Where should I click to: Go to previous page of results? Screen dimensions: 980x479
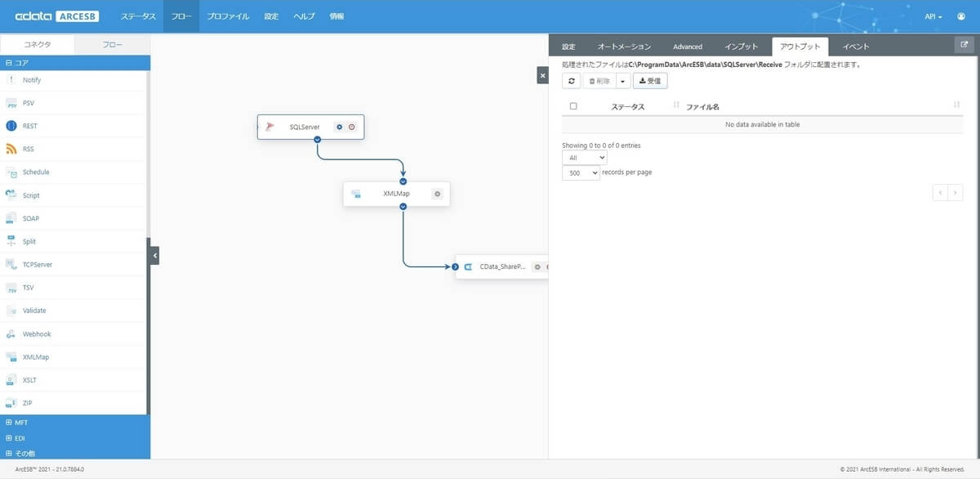coord(940,192)
